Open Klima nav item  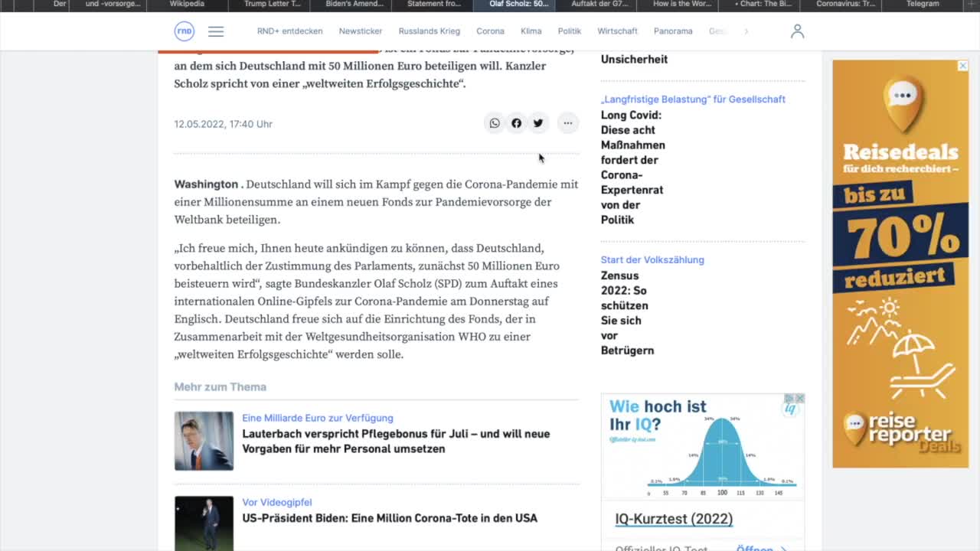531,31
